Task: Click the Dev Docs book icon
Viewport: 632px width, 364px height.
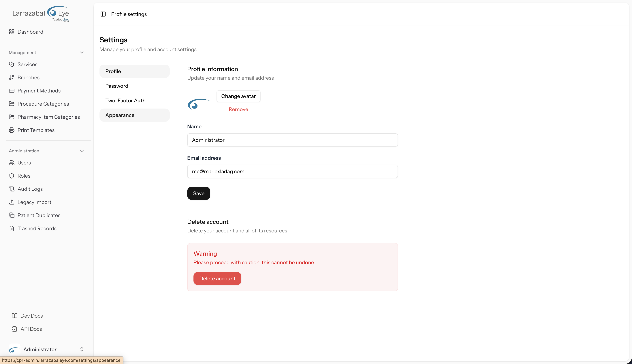Action: [14, 316]
